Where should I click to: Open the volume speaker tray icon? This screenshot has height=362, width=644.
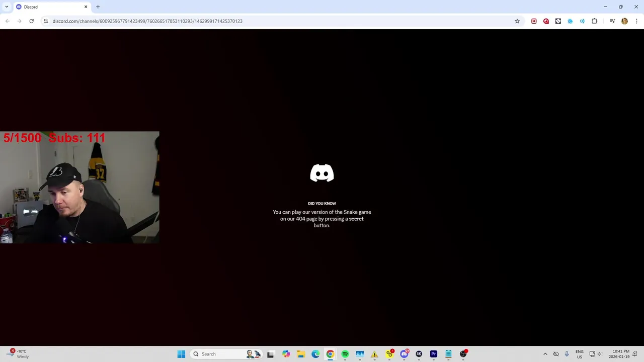pos(600,354)
